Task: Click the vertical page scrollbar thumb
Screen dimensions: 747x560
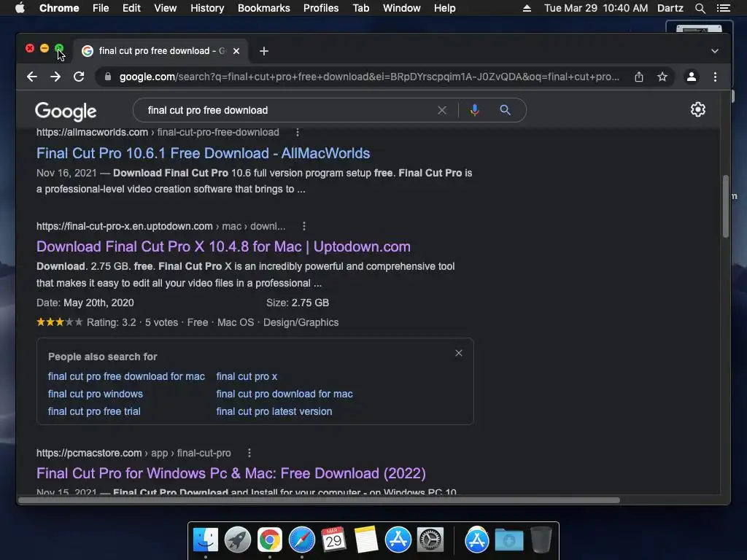Action: tap(726, 206)
